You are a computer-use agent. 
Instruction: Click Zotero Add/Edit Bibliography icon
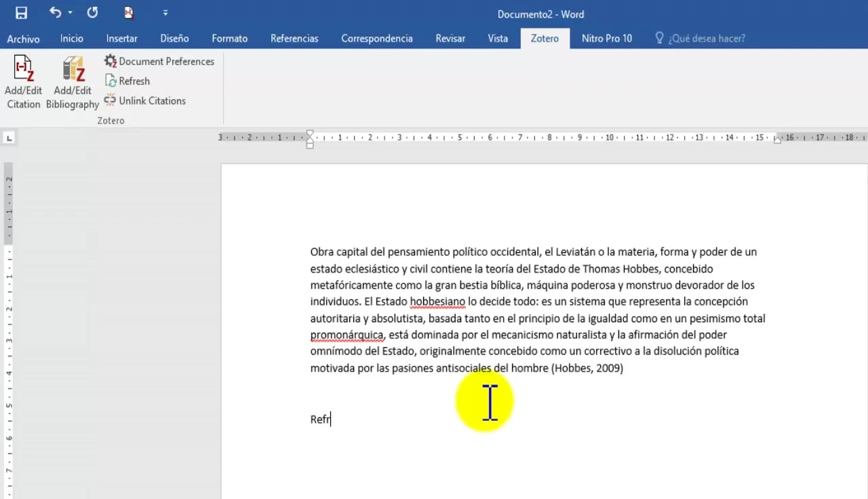coord(73,68)
